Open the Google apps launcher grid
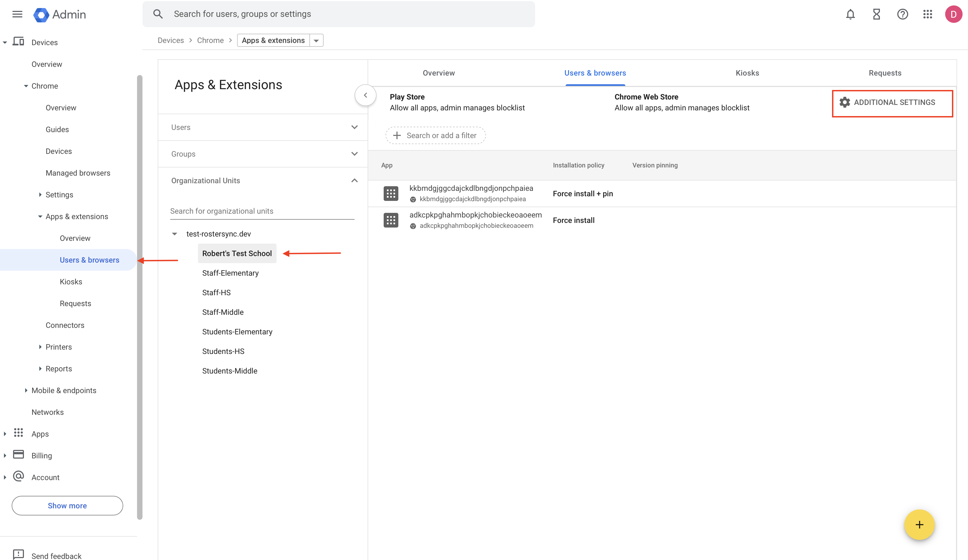This screenshot has width=968, height=560. click(928, 14)
